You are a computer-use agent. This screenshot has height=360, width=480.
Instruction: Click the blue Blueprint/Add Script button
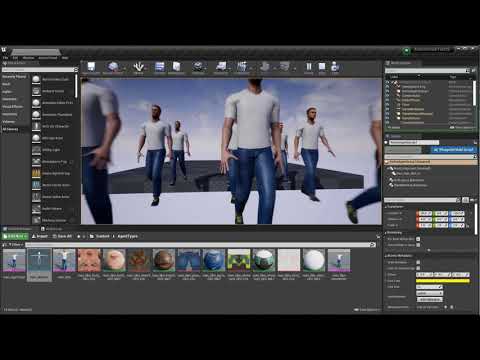(x=453, y=150)
